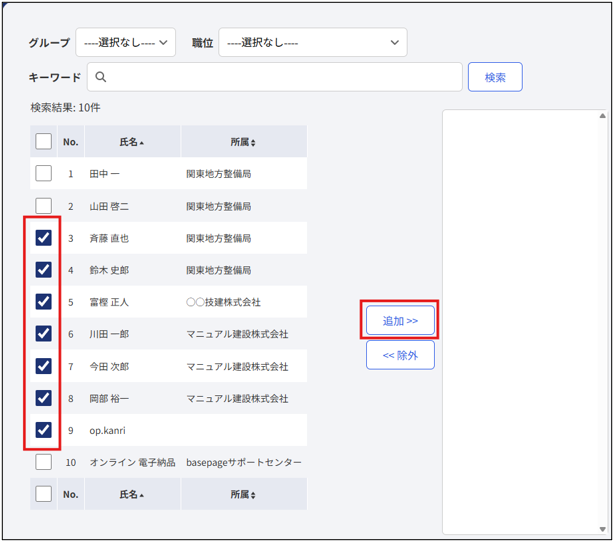Open the 職位 dropdown

click(312, 42)
